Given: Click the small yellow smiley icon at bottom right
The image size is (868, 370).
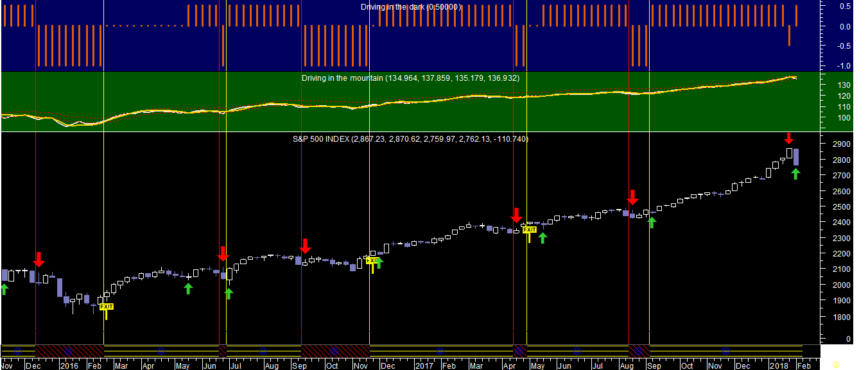Looking at the screenshot, I should 835,364.
